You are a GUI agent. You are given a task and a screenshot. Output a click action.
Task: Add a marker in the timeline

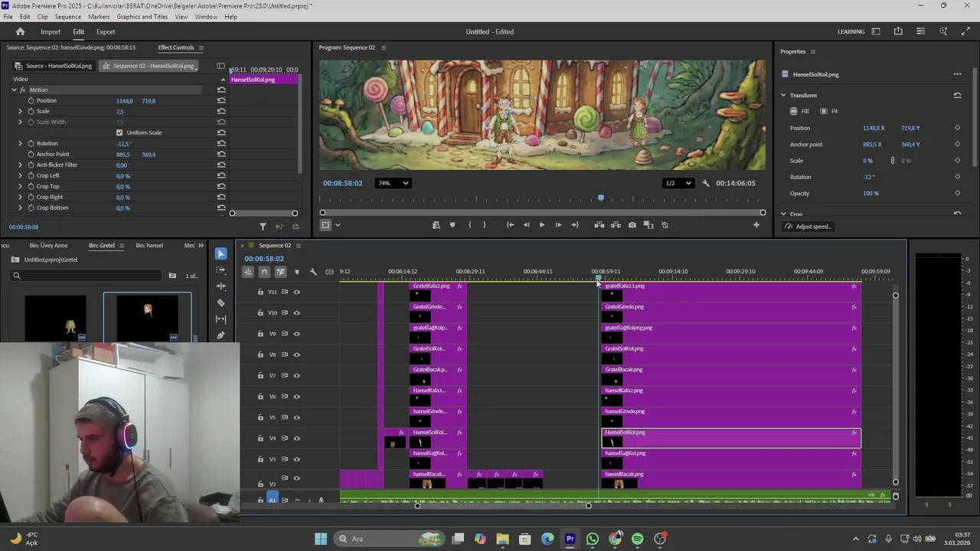tap(297, 272)
